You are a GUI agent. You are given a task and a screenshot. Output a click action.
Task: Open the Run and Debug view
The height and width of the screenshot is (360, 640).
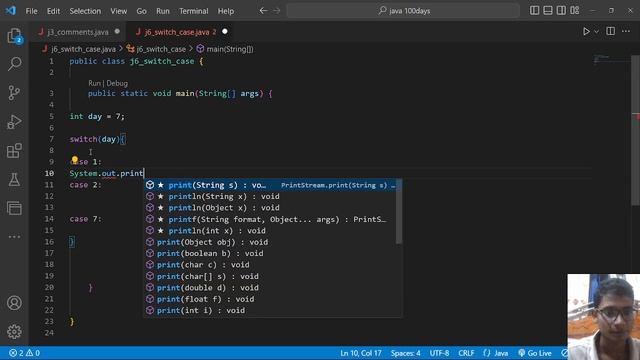pos(14,122)
